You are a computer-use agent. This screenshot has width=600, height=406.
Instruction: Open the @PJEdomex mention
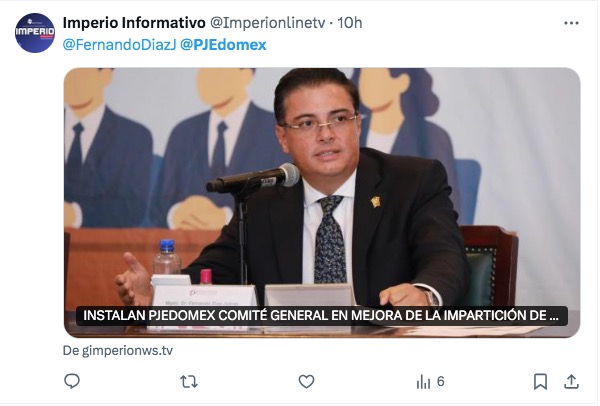[223, 45]
